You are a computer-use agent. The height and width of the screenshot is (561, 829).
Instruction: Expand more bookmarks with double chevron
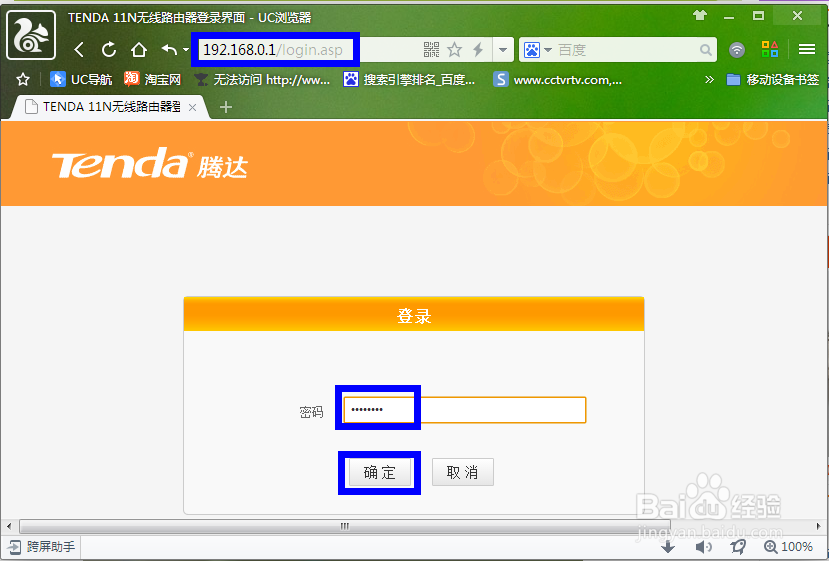(710, 79)
